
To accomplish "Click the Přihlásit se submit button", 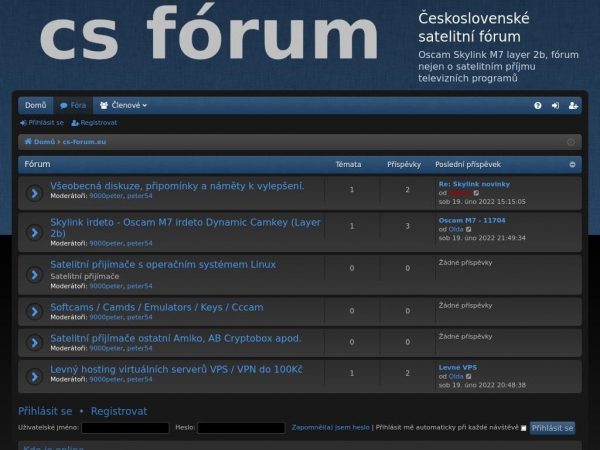I will click(x=553, y=428).
